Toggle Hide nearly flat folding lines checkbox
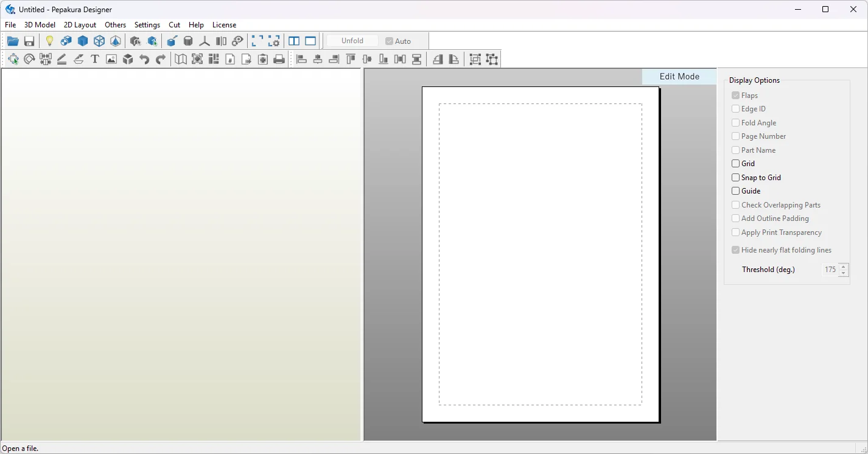This screenshot has width=868, height=454. pyautogui.click(x=736, y=250)
